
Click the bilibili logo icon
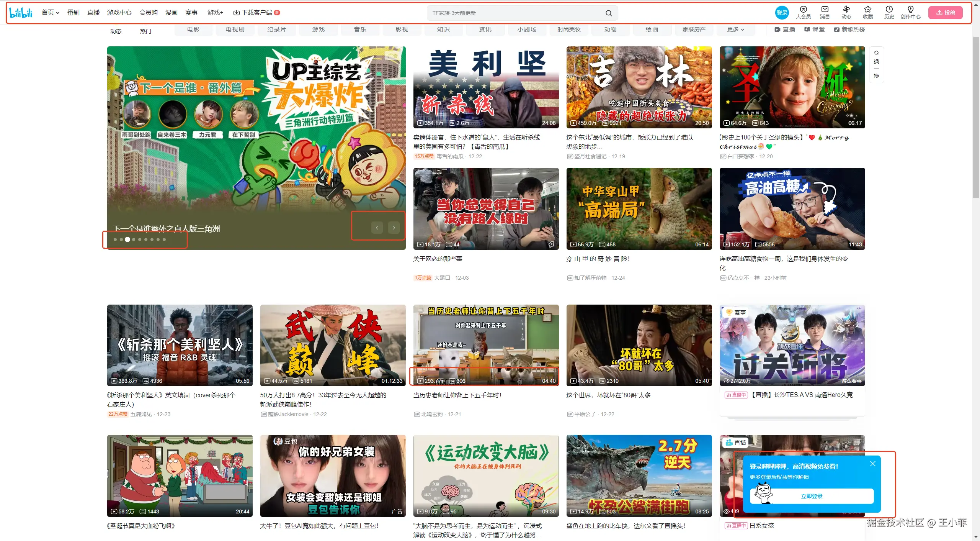tap(21, 13)
